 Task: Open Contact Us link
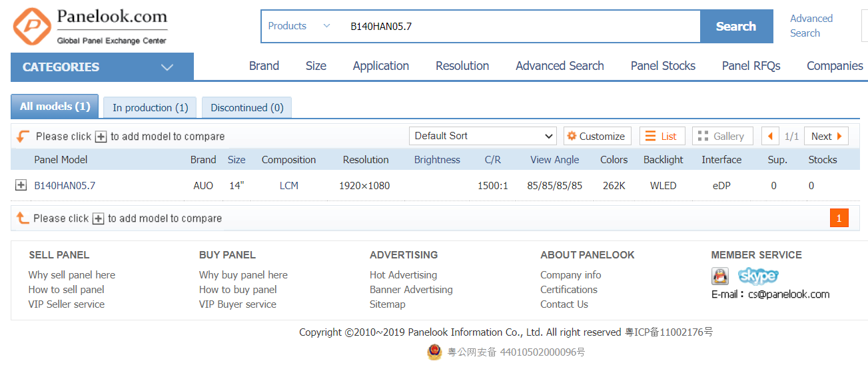(x=564, y=304)
